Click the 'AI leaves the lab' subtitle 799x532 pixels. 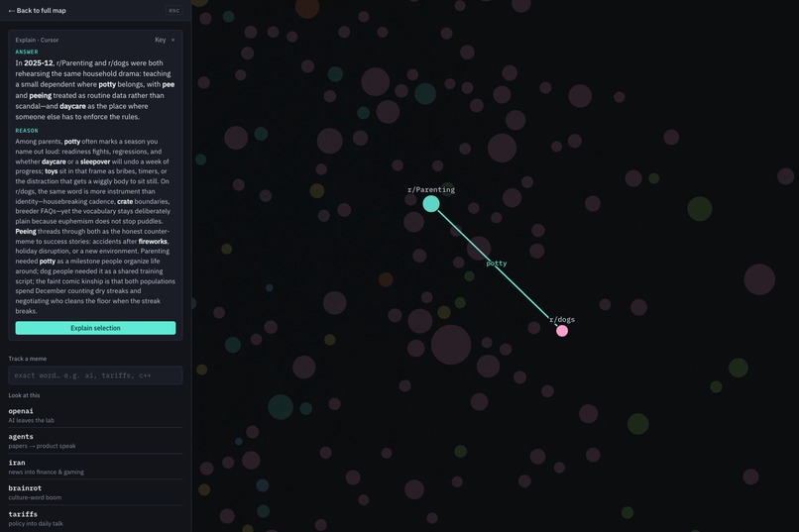[31, 420]
